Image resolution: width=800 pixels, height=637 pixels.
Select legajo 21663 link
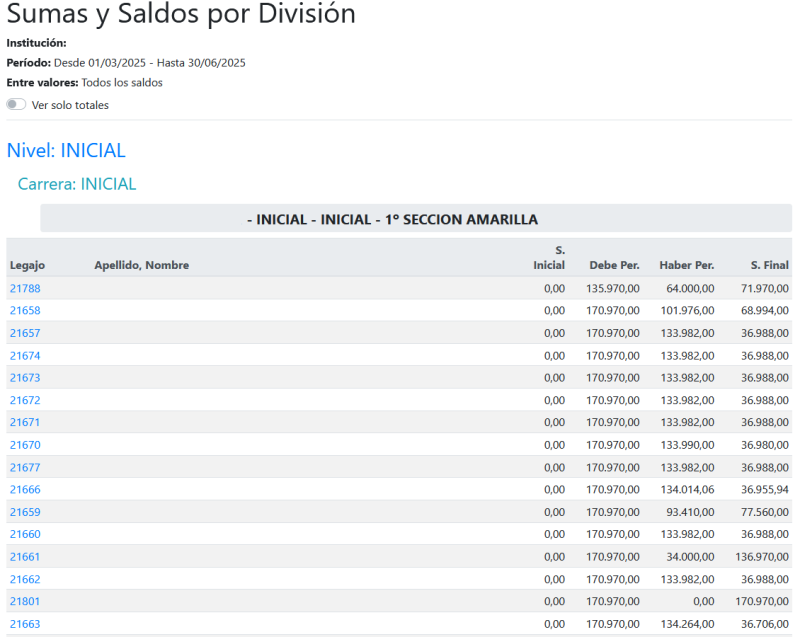25,624
